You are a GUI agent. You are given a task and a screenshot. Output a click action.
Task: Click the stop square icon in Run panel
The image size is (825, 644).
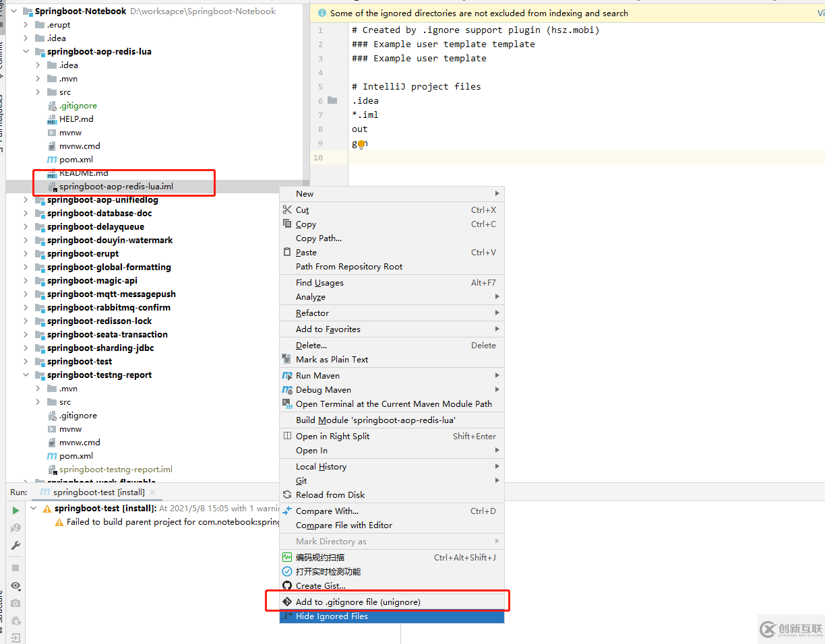16,568
